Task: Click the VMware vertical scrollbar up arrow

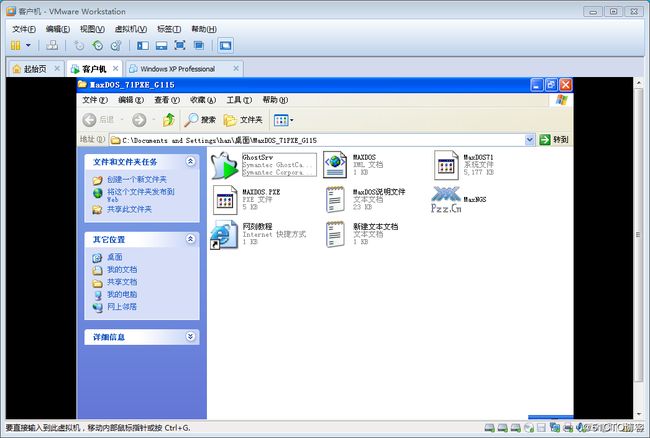Action: pos(638,83)
